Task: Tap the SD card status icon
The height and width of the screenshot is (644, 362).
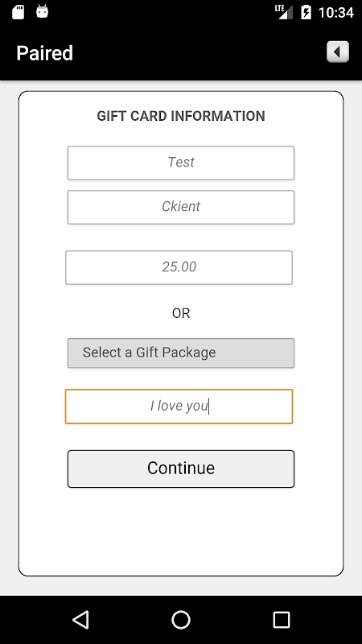Action: [x=18, y=12]
